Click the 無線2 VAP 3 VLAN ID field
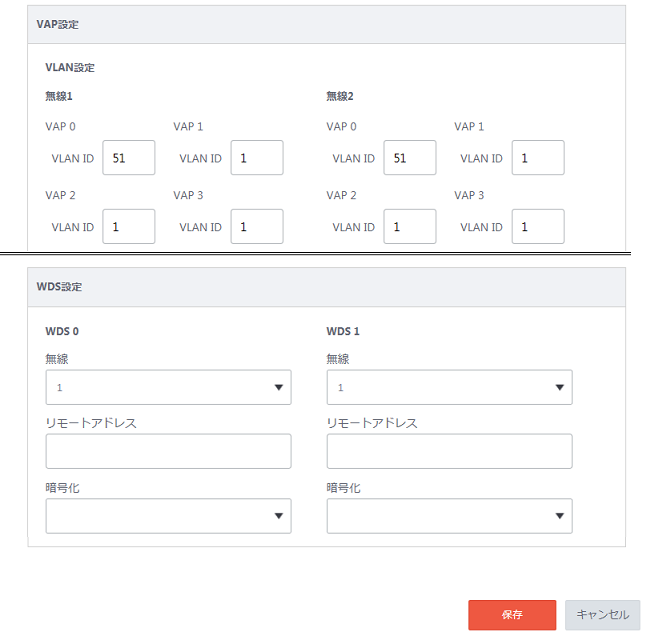The width and height of the screenshot is (648, 635). pyautogui.click(x=538, y=226)
